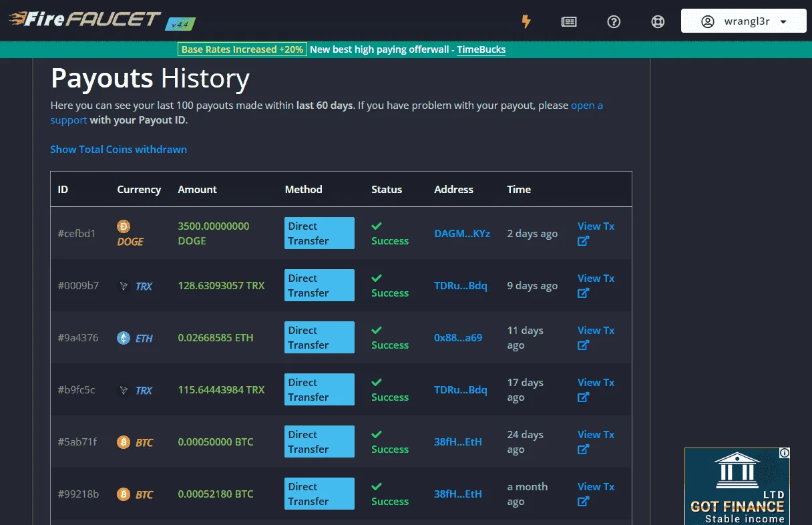Open the GOT FINANCE ad banner
The height and width of the screenshot is (525, 812).
pyautogui.click(x=737, y=486)
